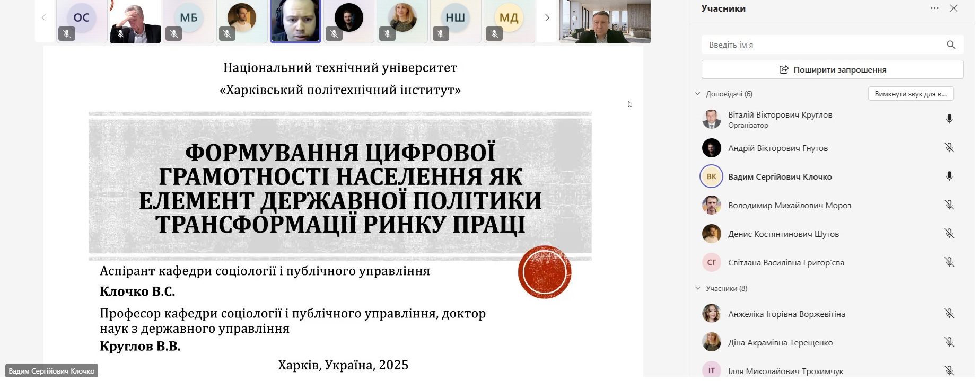The width and height of the screenshot is (980, 381).
Task: Click the muted mic icon on МД tile
Action: tap(494, 34)
